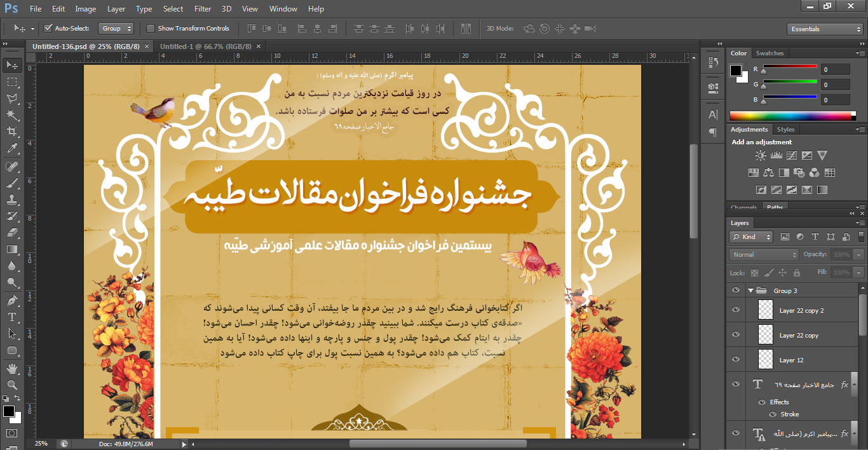The image size is (868, 450).
Task: Add a Brightness/Contrast adjustment
Action: [761, 155]
